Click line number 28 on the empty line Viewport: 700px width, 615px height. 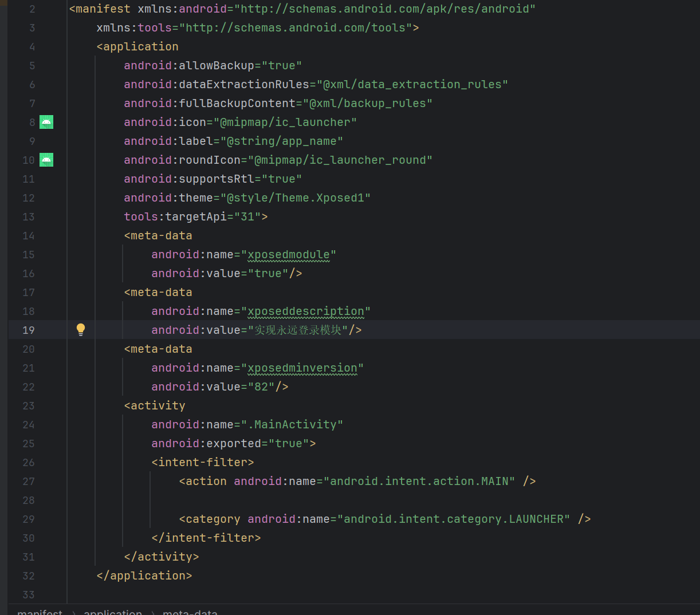click(29, 500)
